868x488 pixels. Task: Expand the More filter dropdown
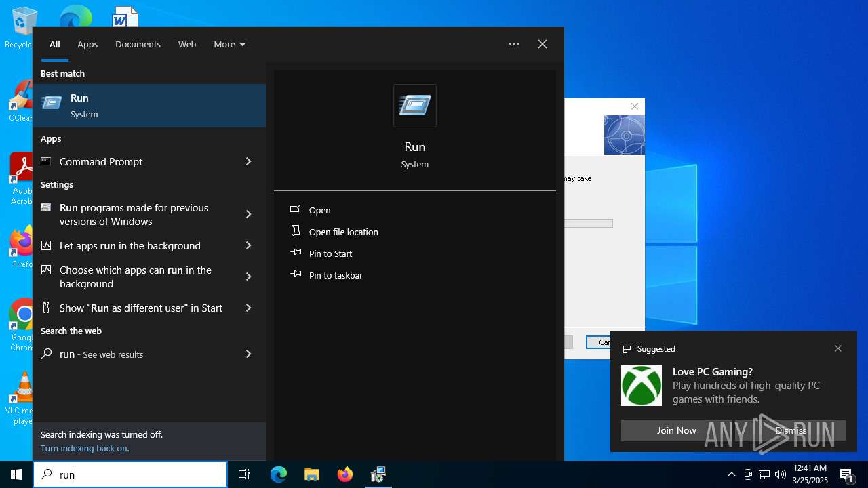tap(230, 44)
